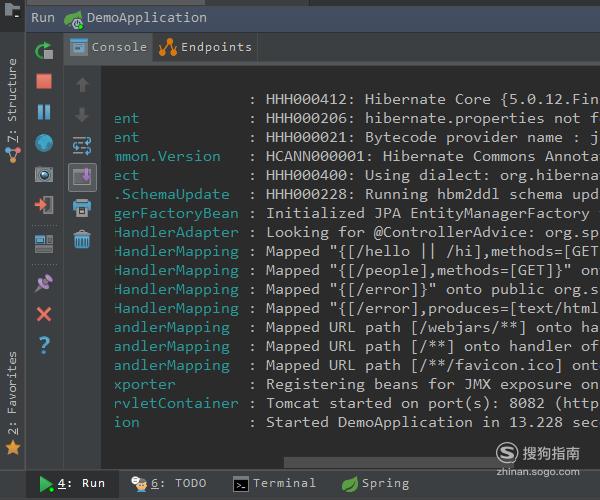
Task: Move down the stack trace with down arrow
Action: [82, 115]
